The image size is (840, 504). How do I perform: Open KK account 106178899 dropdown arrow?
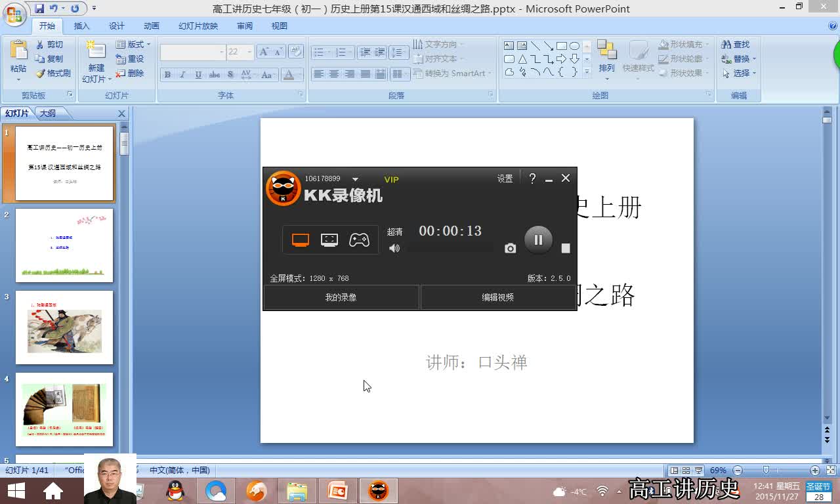click(x=355, y=179)
